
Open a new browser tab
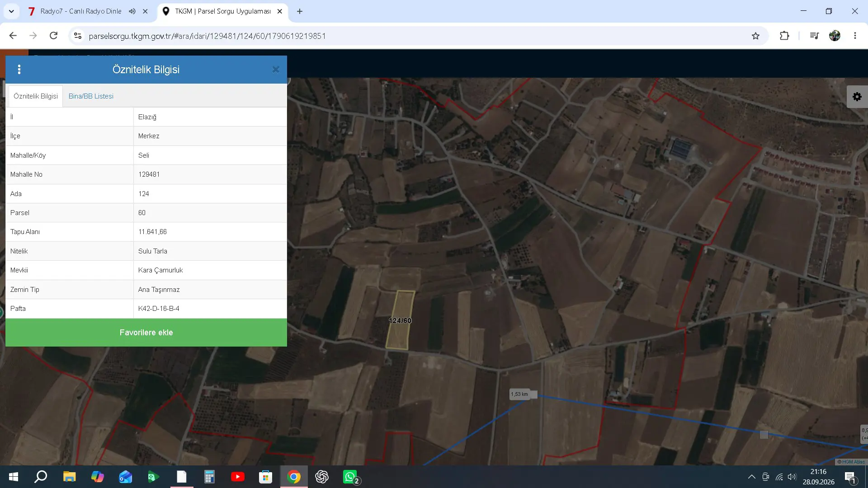pyautogui.click(x=300, y=11)
